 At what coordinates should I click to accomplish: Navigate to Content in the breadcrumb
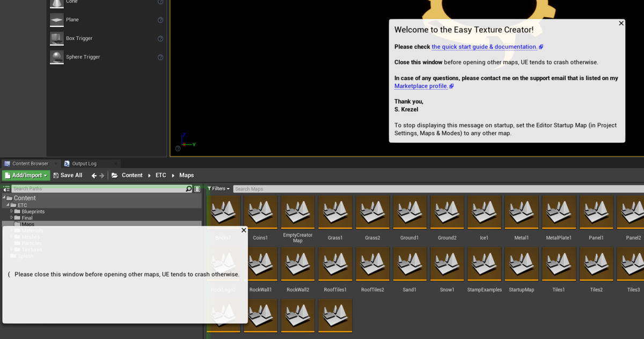click(132, 175)
